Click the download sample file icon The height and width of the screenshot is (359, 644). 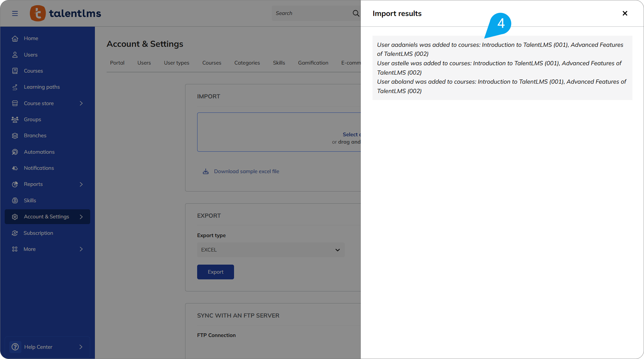(x=206, y=171)
